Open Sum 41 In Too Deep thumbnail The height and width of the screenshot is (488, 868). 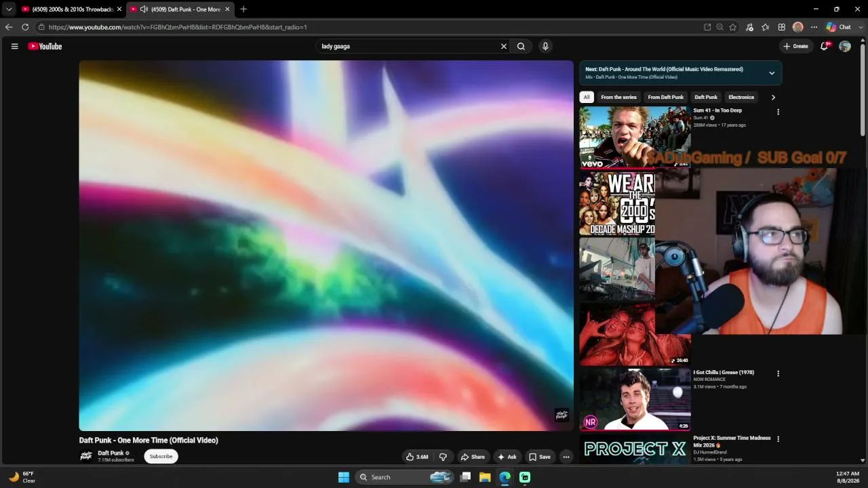click(635, 137)
